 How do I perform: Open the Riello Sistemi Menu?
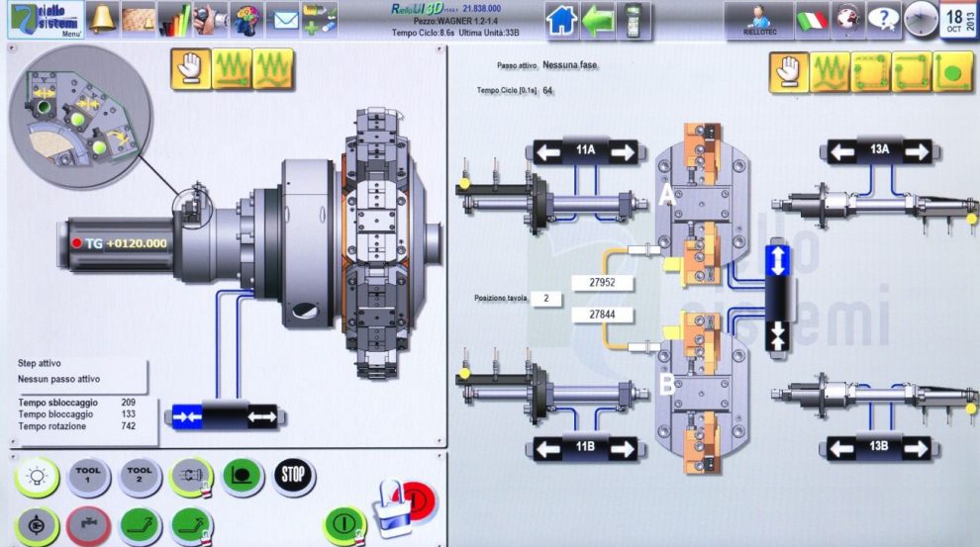coord(46,20)
